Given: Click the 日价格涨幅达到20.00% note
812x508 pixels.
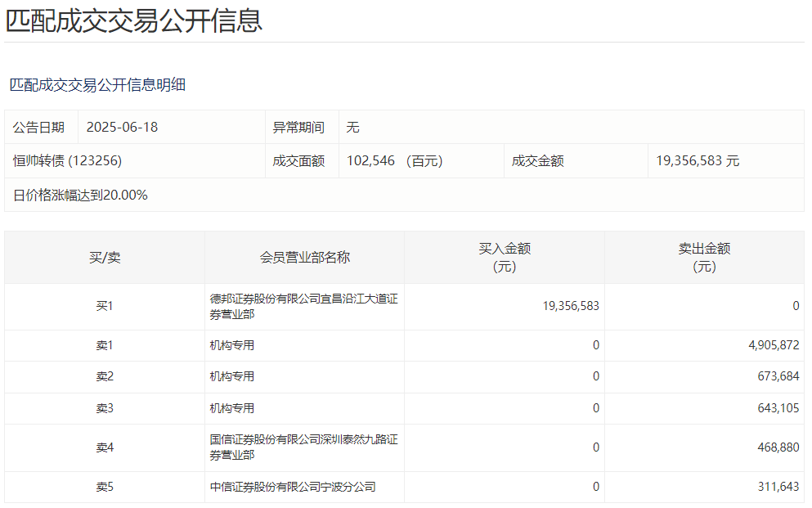Looking at the screenshot, I should pyautogui.click(x=80, y=195).
